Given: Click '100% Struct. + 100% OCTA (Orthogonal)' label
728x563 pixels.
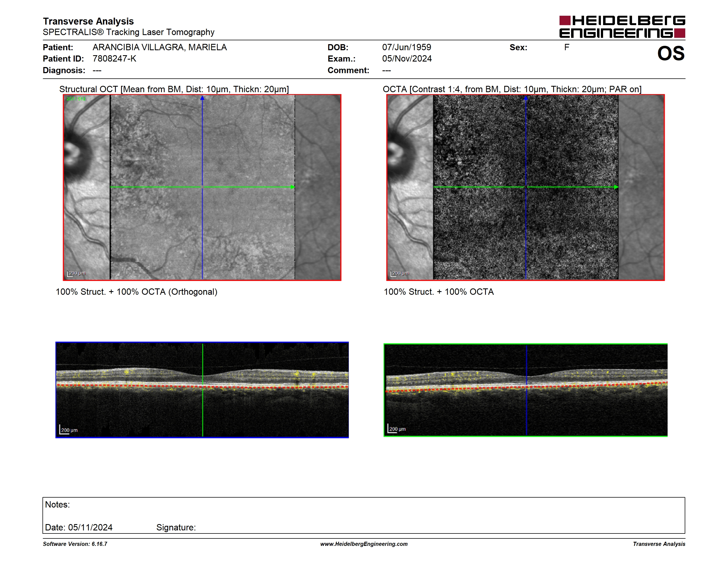Looking at the screenshot, I should click(136, 292).
